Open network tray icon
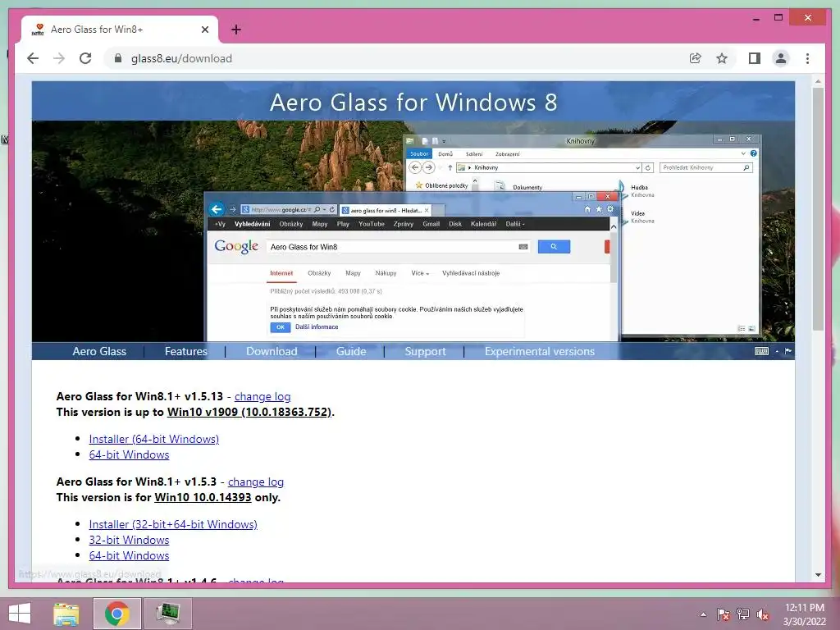Viewport: 840px width, 630px height. (742, 614)
